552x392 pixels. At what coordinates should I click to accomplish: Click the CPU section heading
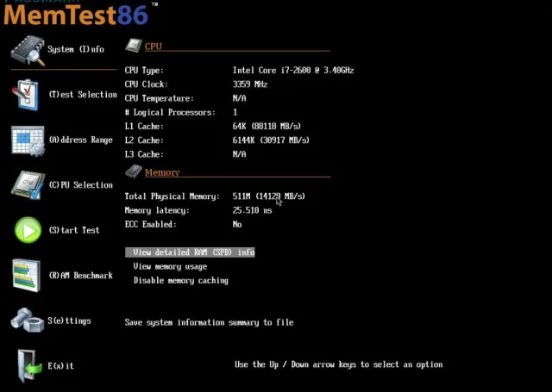coord(154,47)
